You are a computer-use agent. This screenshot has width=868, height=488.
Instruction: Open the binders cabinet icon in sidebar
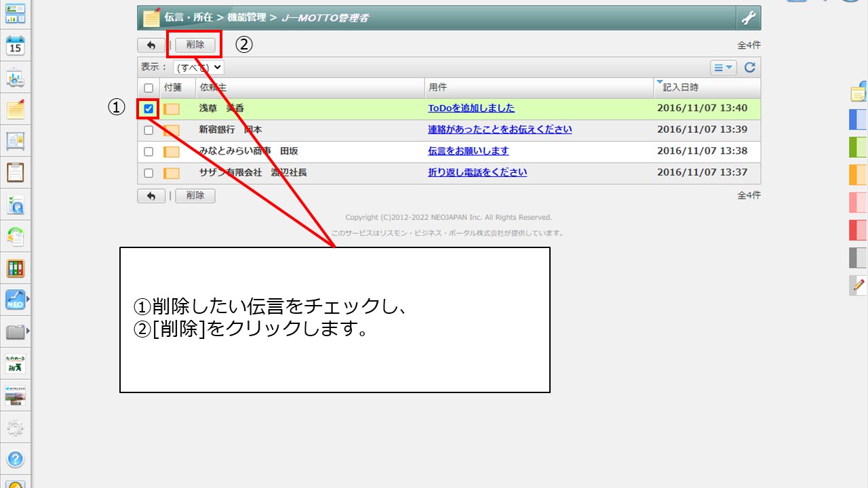pyautogui.click(x=15, y=268)
